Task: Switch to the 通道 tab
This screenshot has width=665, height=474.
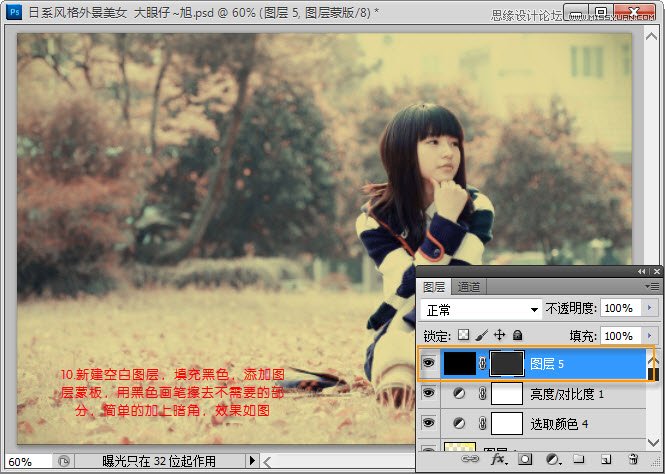Action: [x=469, y=287]
